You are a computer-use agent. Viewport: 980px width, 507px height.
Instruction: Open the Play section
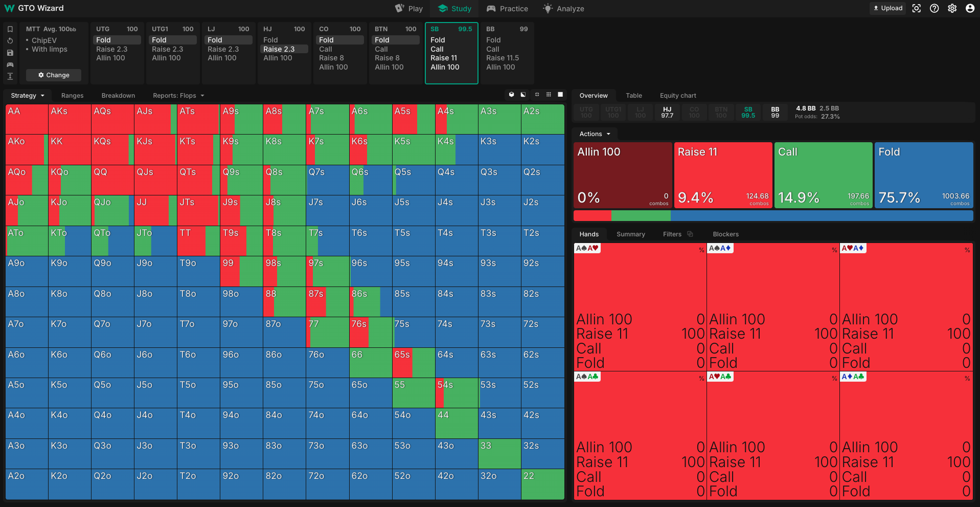409,9
